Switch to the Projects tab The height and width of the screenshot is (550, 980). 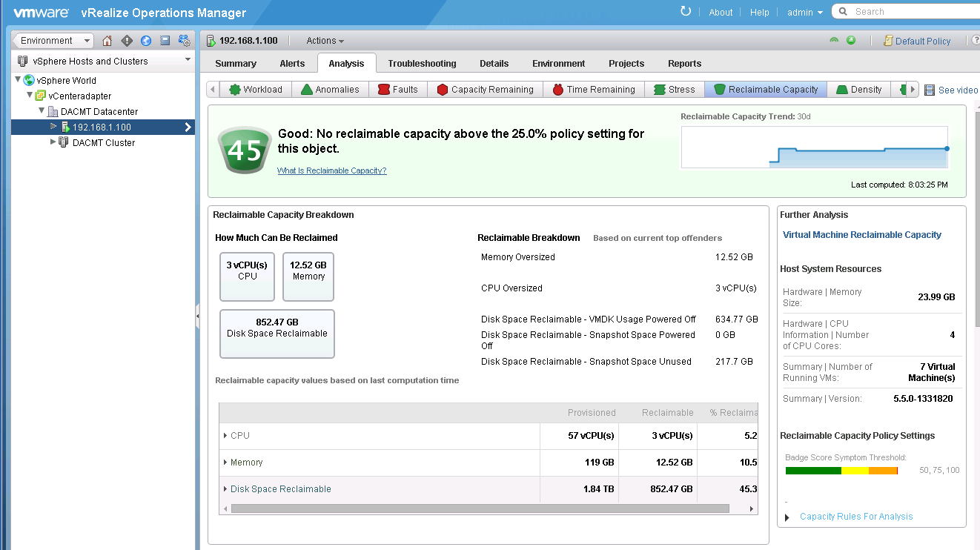click(626, 63)
